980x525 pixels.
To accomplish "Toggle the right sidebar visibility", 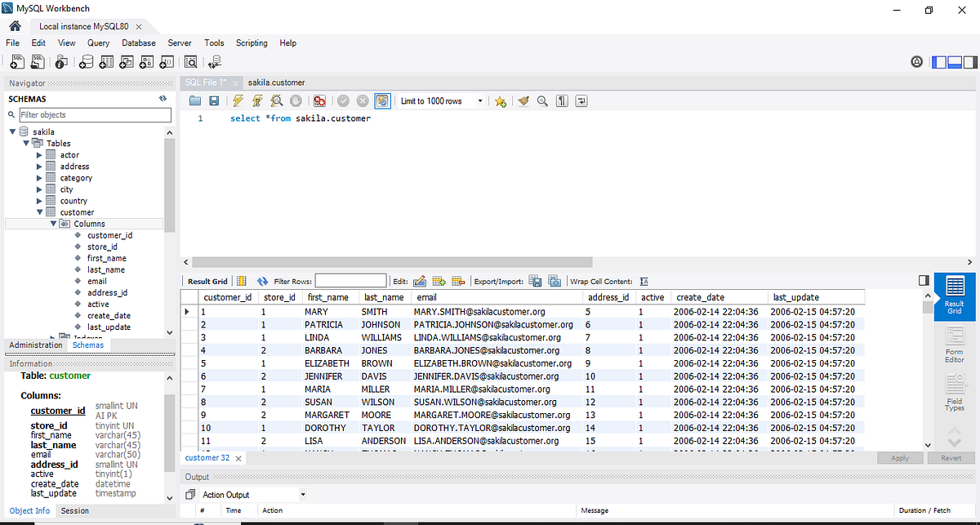I will (x=969, y=61).
